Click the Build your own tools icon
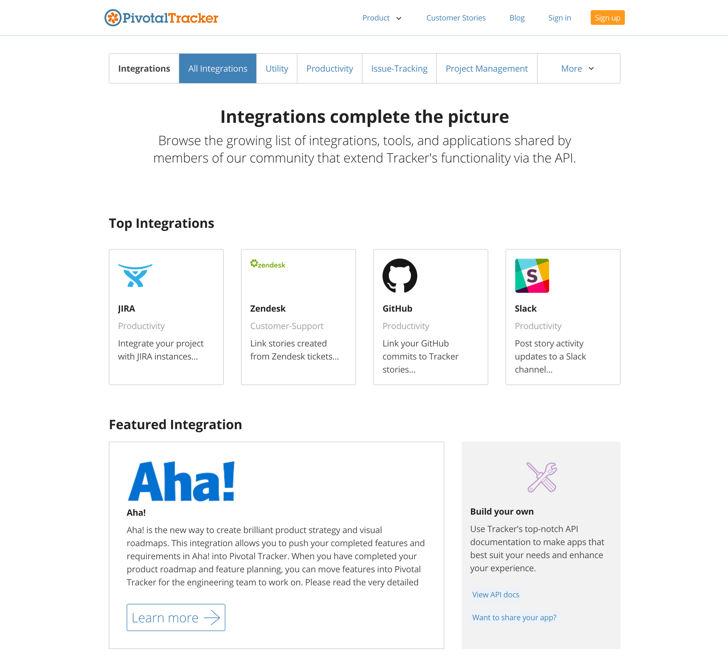The width and height of the screenshot is (728, 658). click(x=541, y=477)
